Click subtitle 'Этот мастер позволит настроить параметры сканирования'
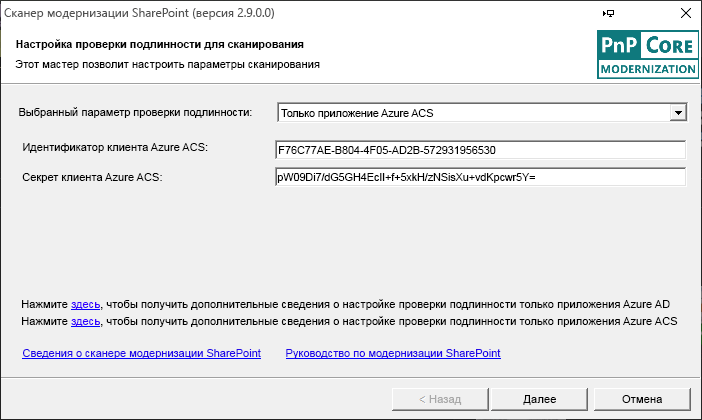This screenshot has height=420, width=702. point(167,64)
